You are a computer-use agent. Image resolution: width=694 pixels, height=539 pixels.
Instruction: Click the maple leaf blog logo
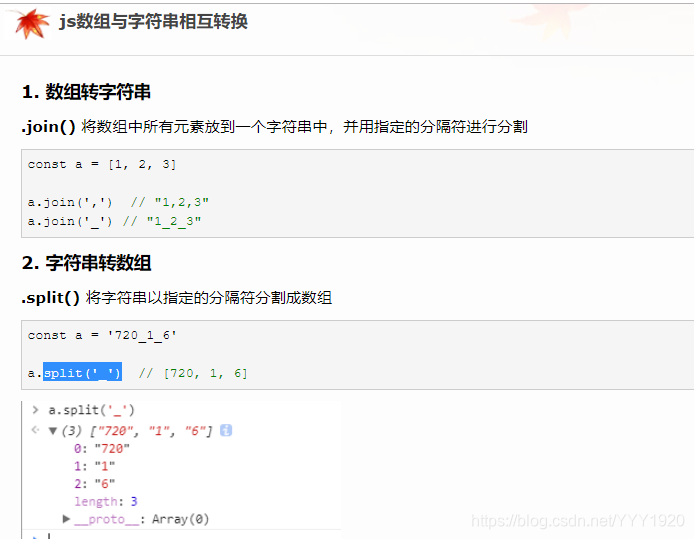click(x=32, y=23)
